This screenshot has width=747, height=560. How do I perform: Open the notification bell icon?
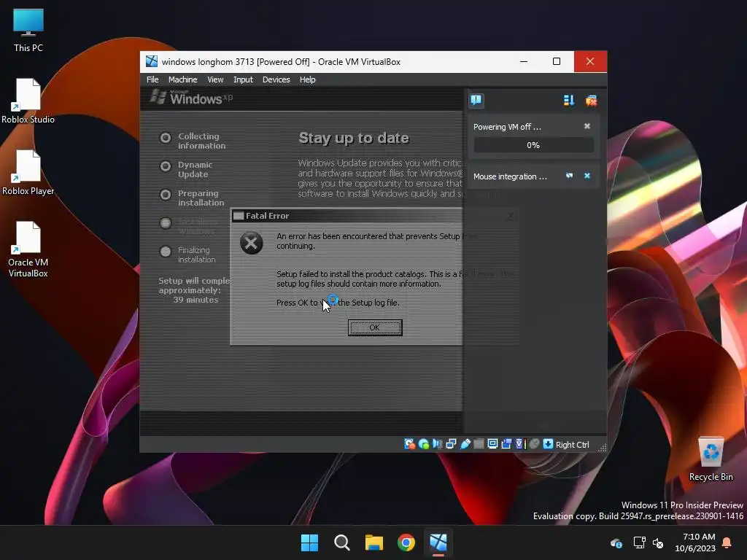(x=727, y=542)
